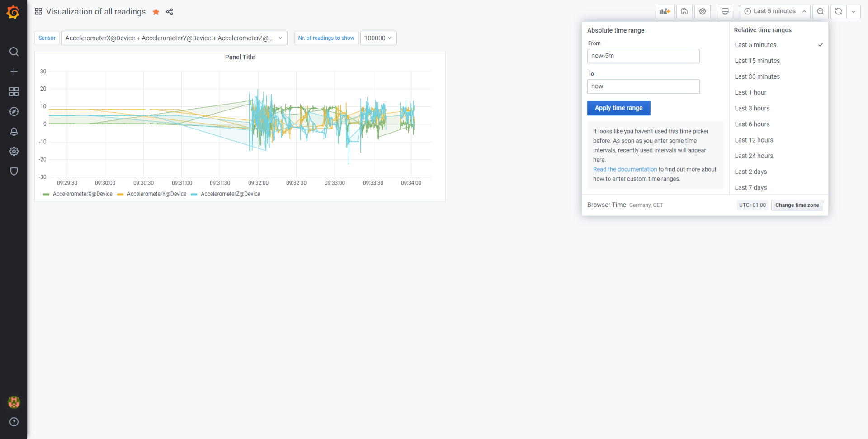
Task: Open the Dashboards grid sidebar icon
Action: tap(14, 91)
